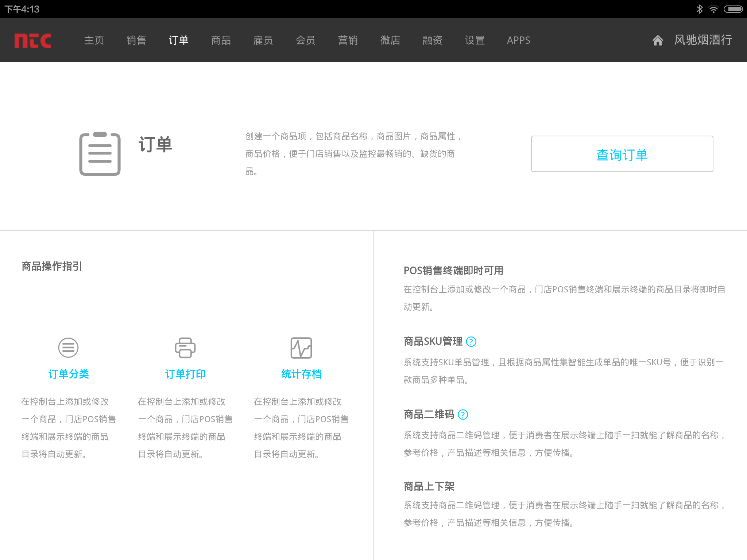Open the 订单分类 list icon
This screenshot has width=747, height=560.
pos(68,347)
